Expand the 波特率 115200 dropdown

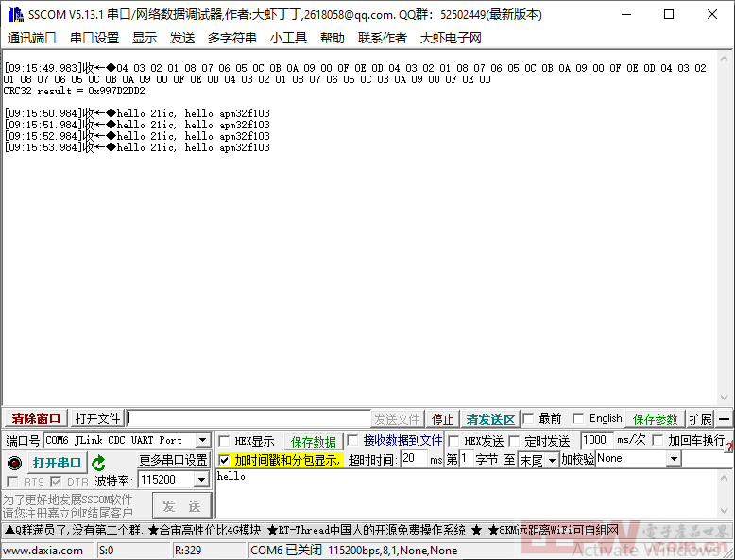coord(201,480)
